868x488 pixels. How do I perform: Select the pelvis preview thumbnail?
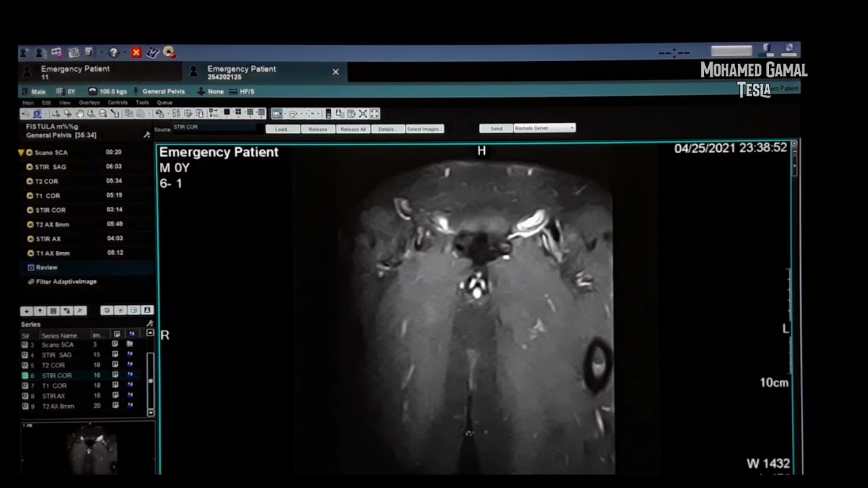89,447
